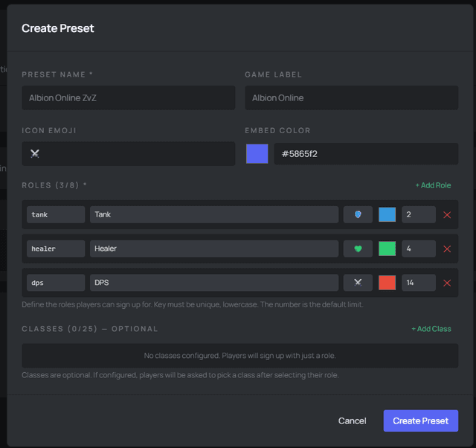Click the shield emoji field in the Tank row
Screen dimensions: 476x448
pyautogui.click(x=358, y=215)
